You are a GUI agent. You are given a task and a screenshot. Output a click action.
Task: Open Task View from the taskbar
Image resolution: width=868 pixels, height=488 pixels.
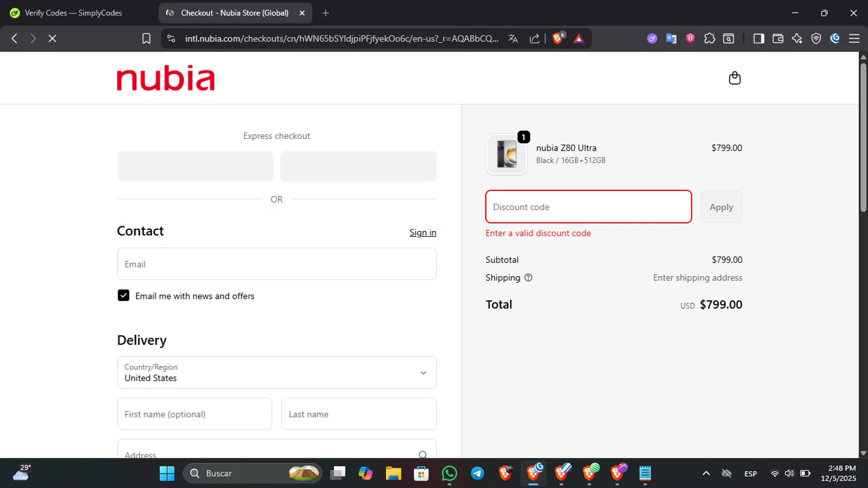[337, 474]
